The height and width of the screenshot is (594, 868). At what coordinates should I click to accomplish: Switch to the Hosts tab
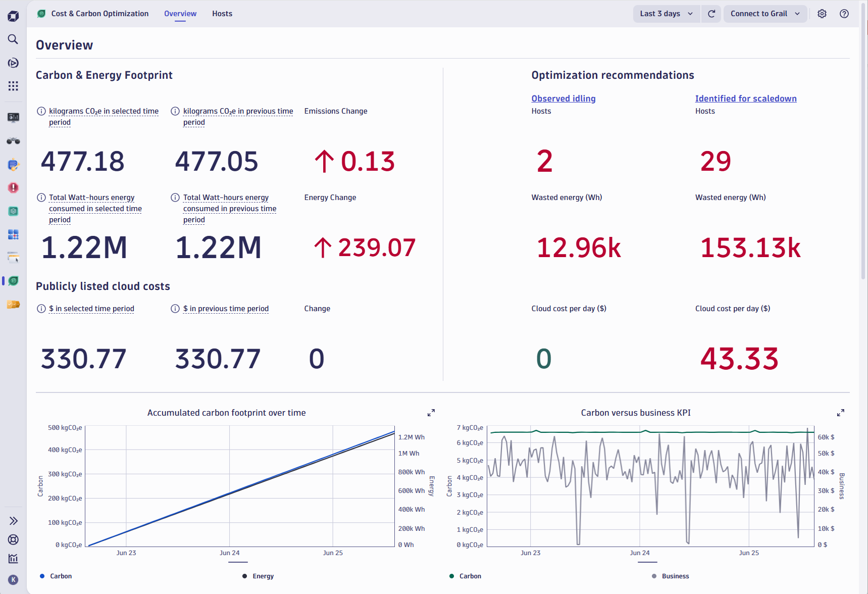coord(222,14)
